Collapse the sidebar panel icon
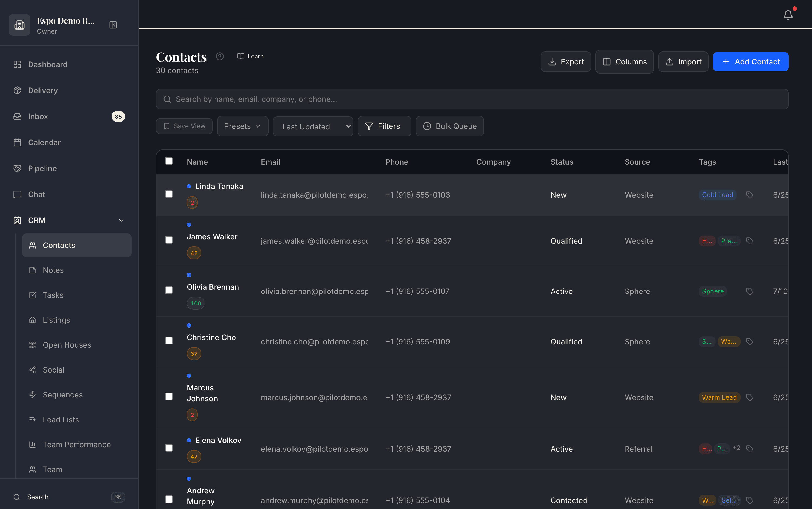812x509 pixels. pos(113,25)
